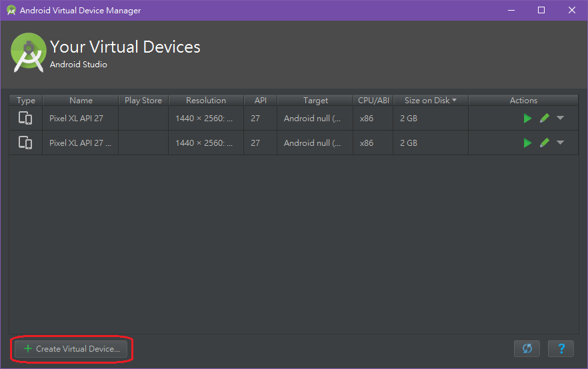This screenshot has width=588, height=369.
Task: Launch the truncated 'Pixel XL API 27 ...' emulator
Action: point(527,143)
